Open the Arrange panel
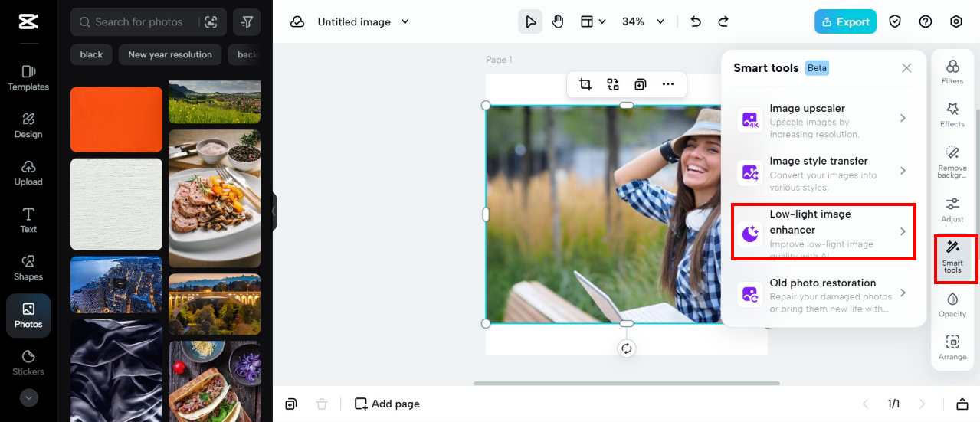The height and width of the screenshot is (422, 980). 952,347
